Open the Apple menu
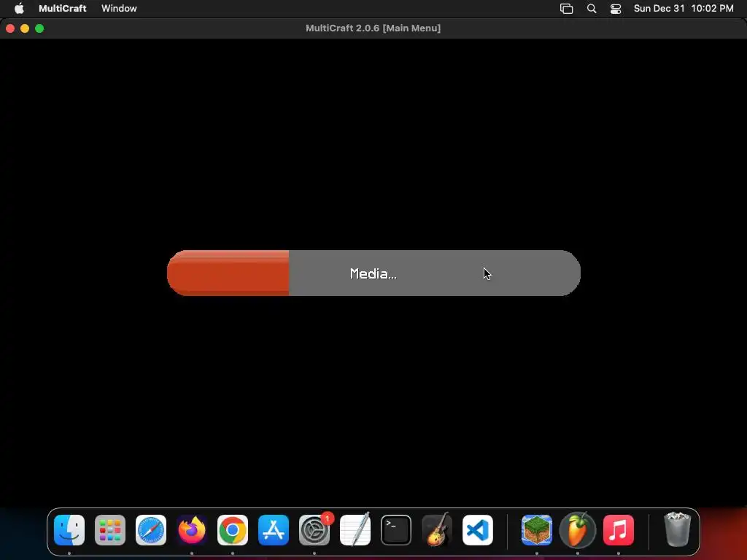 [x=19, y=8]
